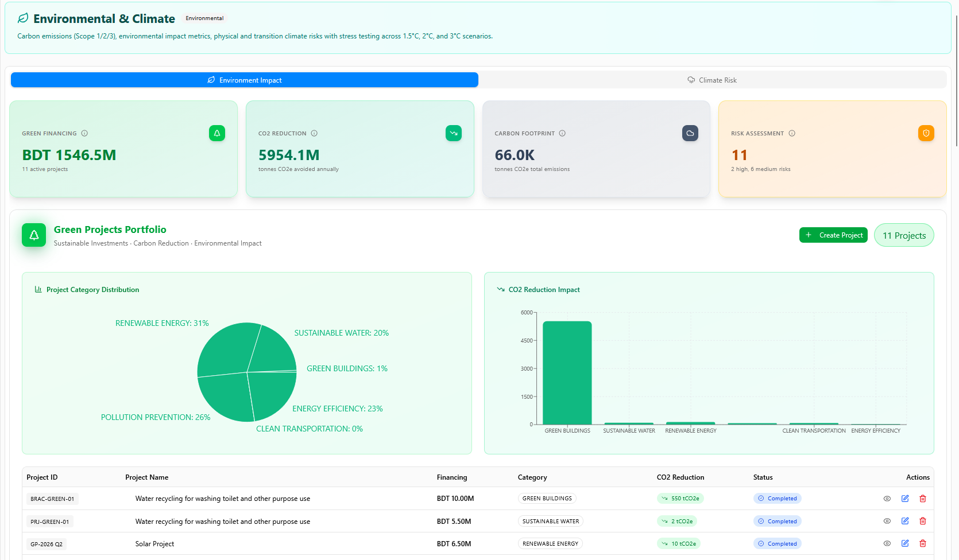Screen dimensions: 959x560
Task: Click the info icon beside Green Financing
Action: (x=84, y=134)
